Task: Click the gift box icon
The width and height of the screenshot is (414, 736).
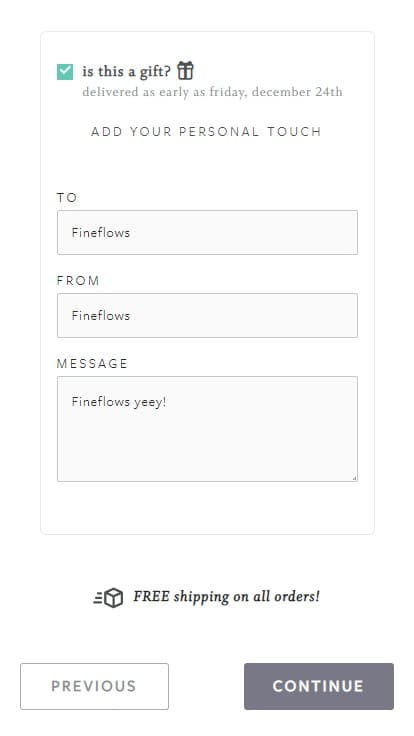Action: [185, 71]
